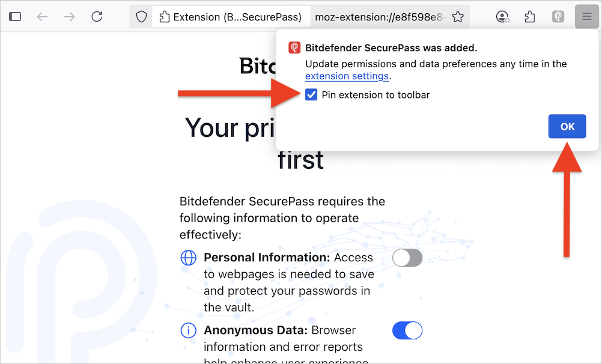602x364 pixels.
Task: Click the extension icon inside the address bar
Action: point(164,16)
